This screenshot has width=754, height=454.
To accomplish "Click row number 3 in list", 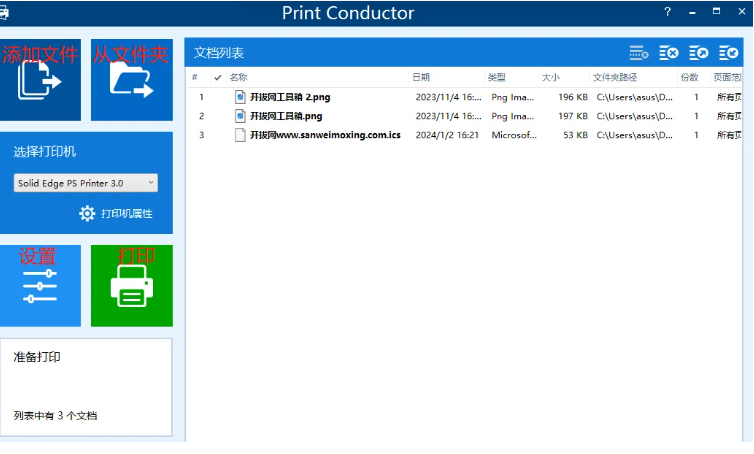I will (201, 135).
